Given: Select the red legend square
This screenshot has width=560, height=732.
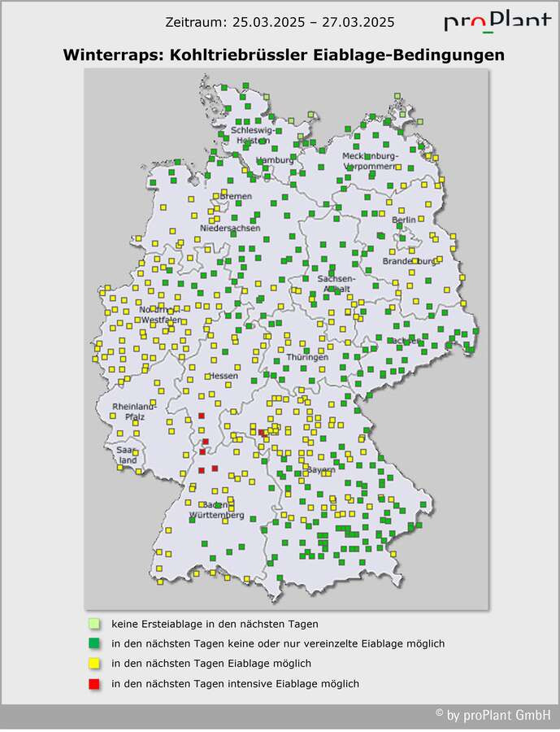Looking at the screenshot, I should (x=94, y=684).
